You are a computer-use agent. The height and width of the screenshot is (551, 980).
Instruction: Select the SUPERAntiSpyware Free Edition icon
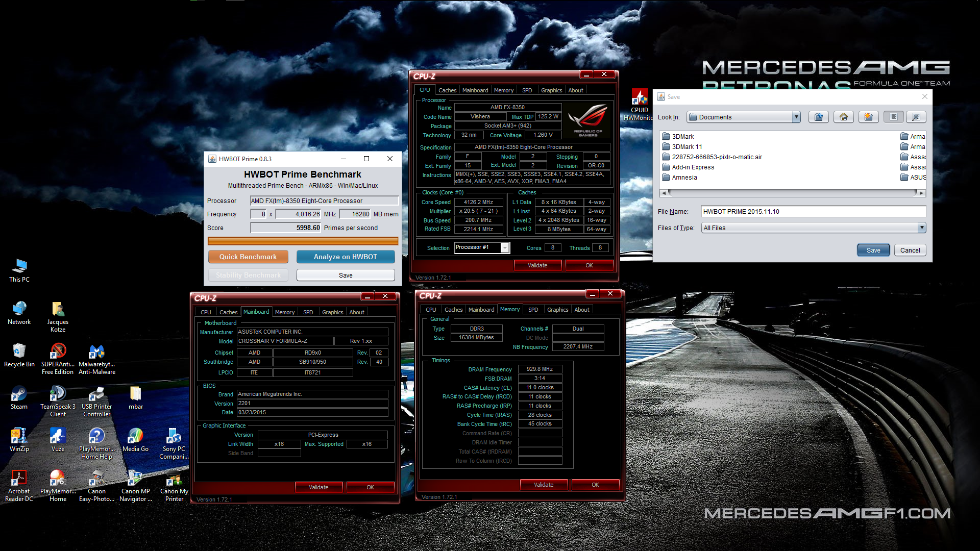pos(58,359)
